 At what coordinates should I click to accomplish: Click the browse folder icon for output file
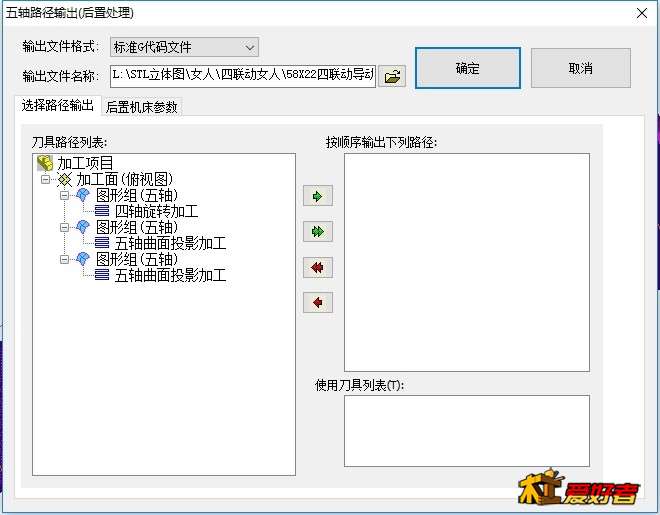click(392, 76)
